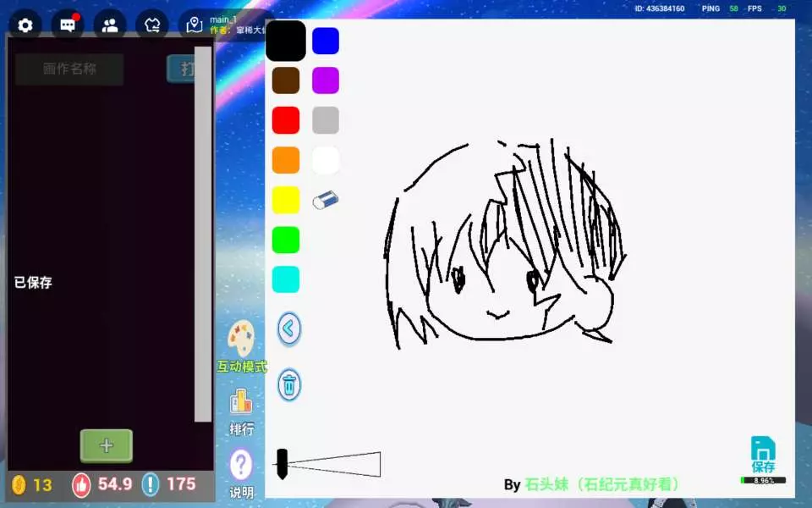Select the cyan color swatch
Viewport: 812px width, 508px height.
tap(285, 280)
